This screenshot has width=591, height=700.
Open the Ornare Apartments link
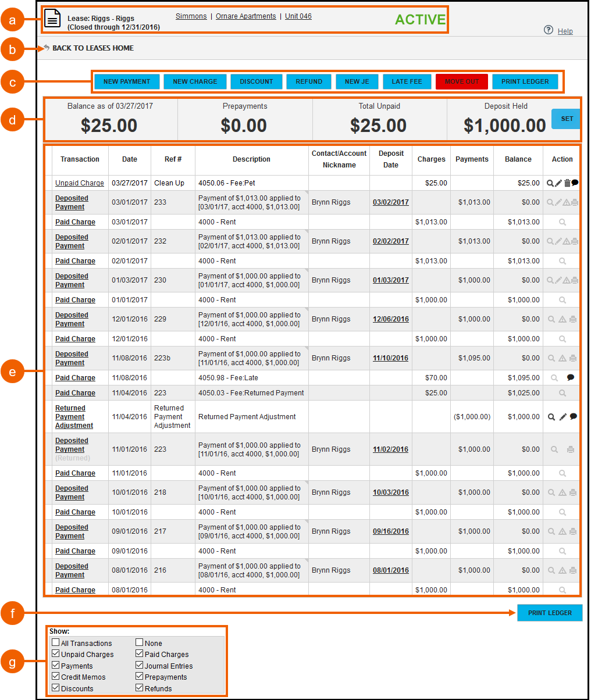tap(245, 16)
